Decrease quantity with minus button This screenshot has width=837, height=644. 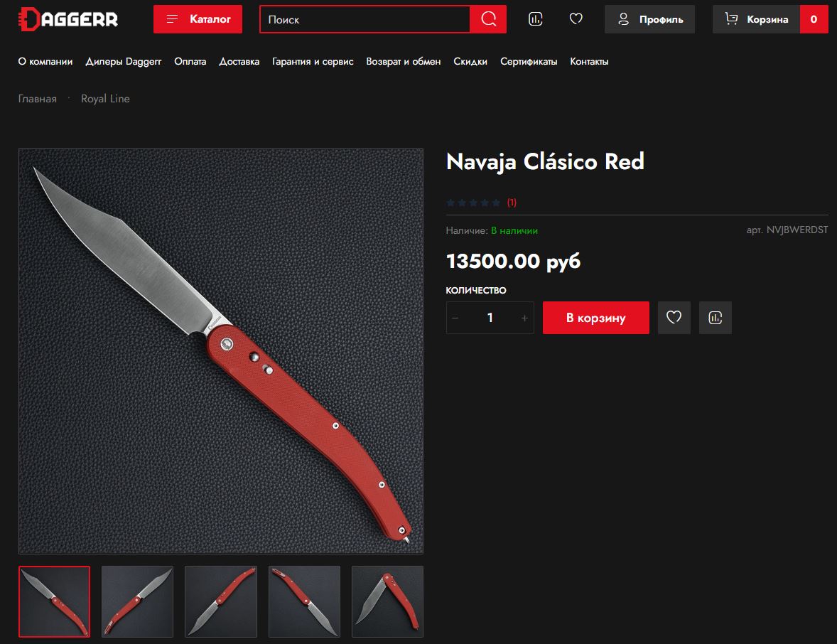[455, 318]
